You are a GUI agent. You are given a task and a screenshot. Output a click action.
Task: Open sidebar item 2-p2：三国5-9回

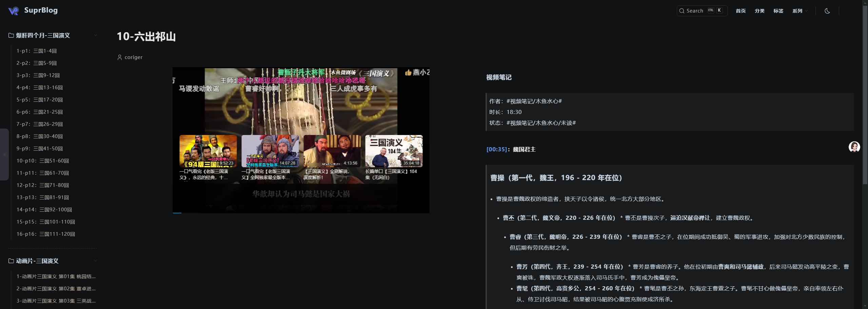[37, 63]
